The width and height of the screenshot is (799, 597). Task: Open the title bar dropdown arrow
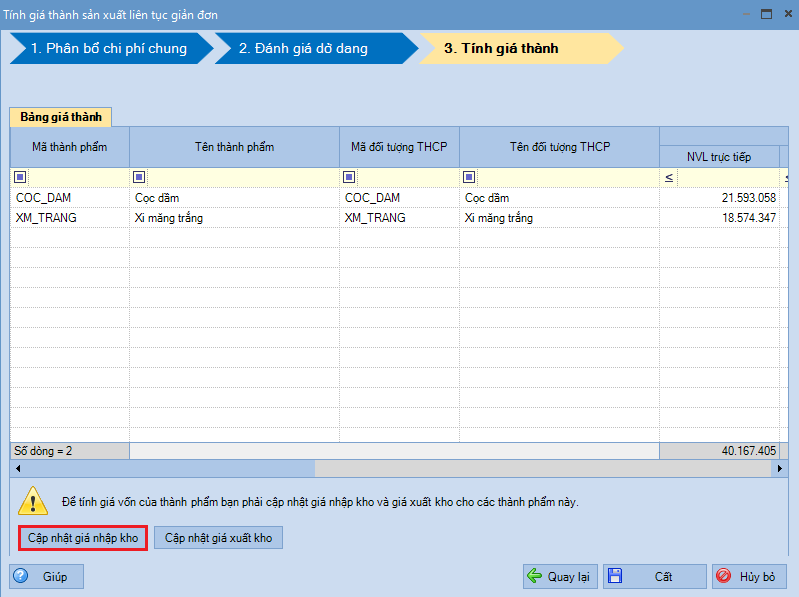tap(743, 14)
